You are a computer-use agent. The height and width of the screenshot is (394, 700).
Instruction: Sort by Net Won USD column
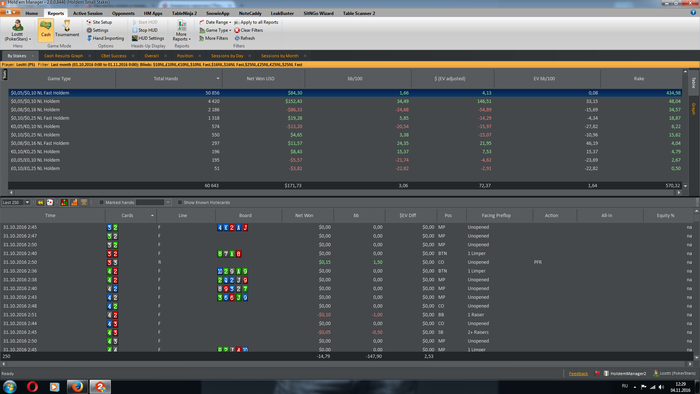click(x=263, y=79)
